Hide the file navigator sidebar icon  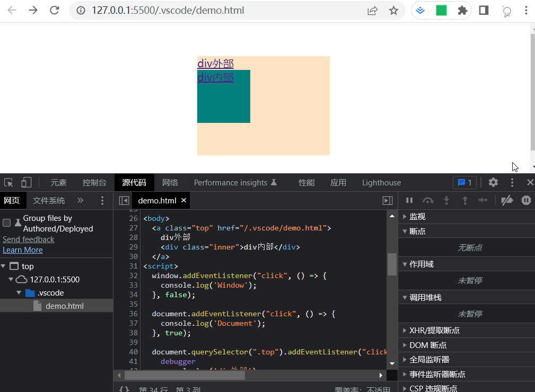124,201
